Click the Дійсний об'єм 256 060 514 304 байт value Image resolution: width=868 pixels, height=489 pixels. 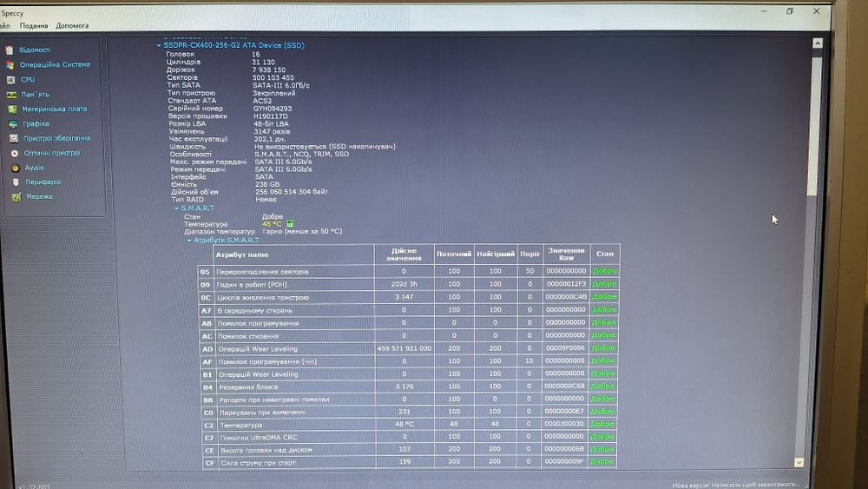292,192
